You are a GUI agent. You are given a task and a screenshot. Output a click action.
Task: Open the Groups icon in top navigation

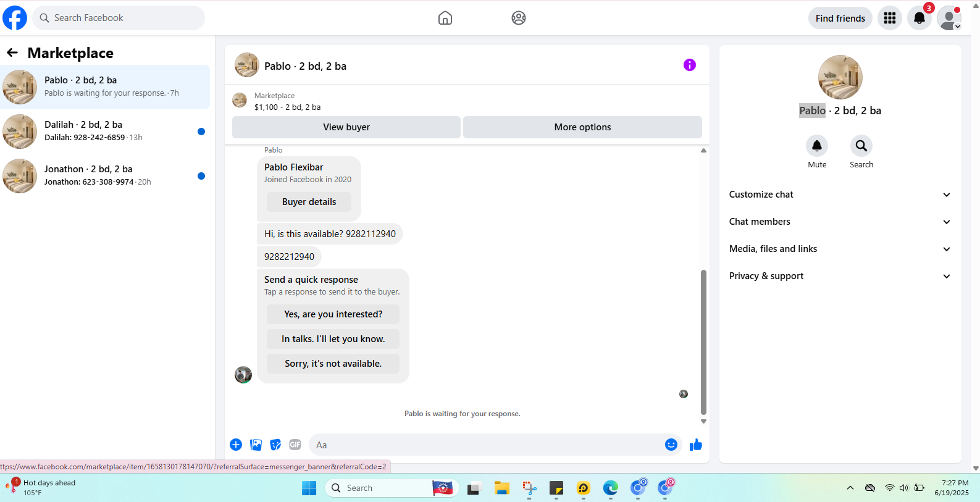(519, 18)
